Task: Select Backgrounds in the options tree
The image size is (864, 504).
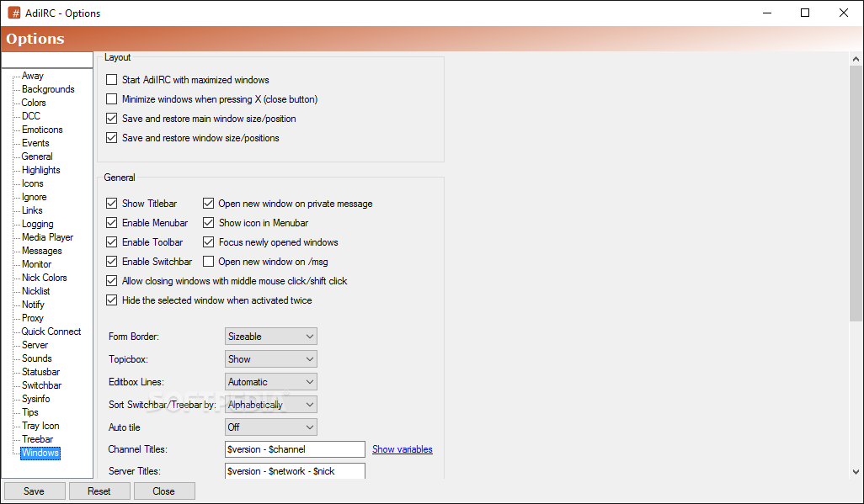Action: pyautogui.click(x=48, y=89)
